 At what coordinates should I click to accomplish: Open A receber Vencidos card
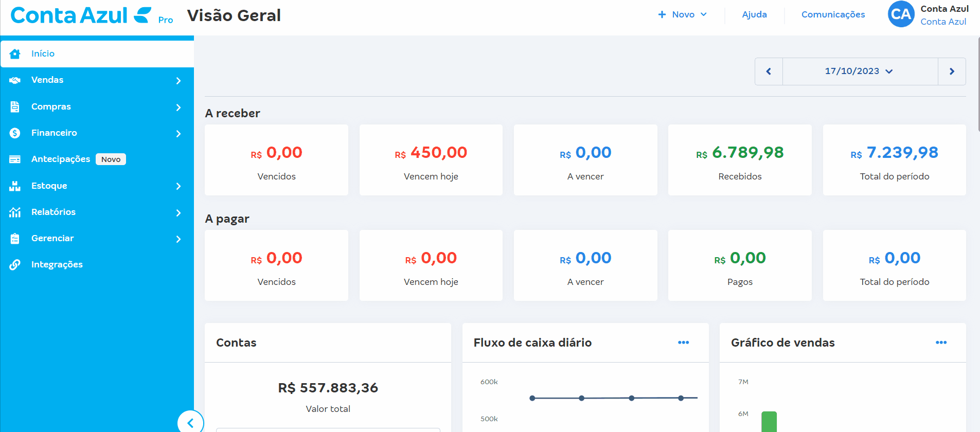[276, 160]
